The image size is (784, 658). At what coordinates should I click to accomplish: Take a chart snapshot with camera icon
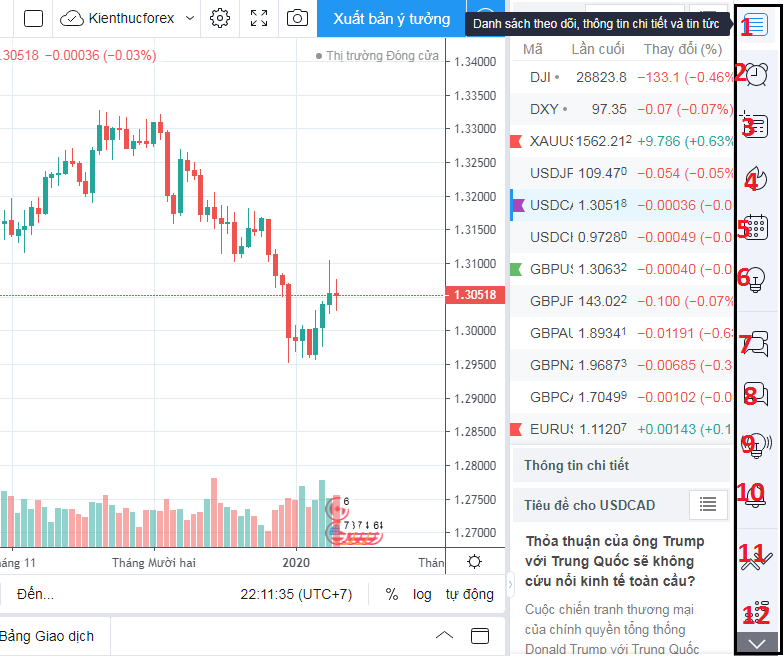tap(297, 18)
